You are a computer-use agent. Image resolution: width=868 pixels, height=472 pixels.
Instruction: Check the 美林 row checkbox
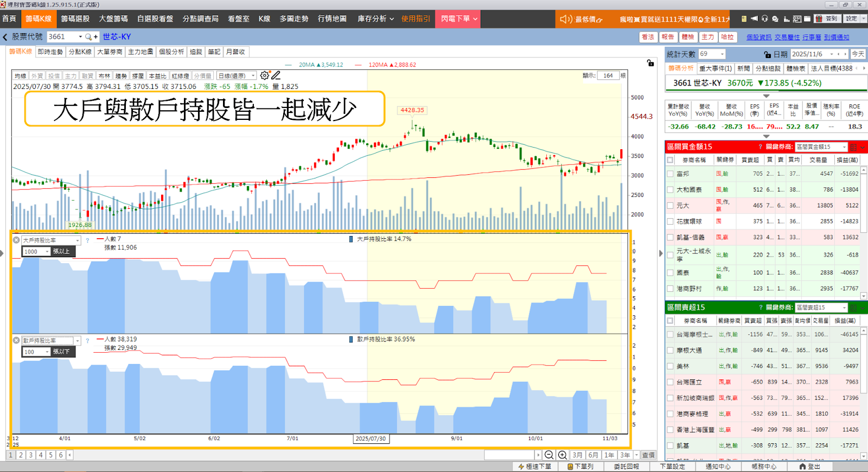670,366
